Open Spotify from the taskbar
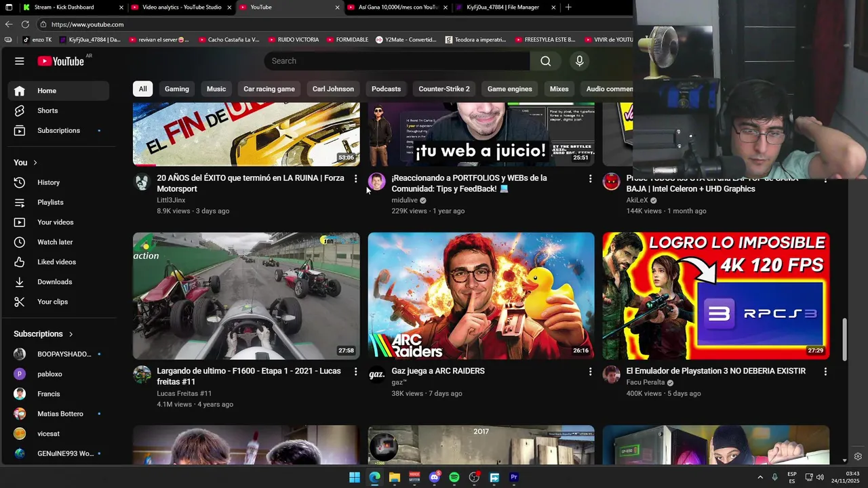This screenshot has width=868, height=488. point(454,477)
